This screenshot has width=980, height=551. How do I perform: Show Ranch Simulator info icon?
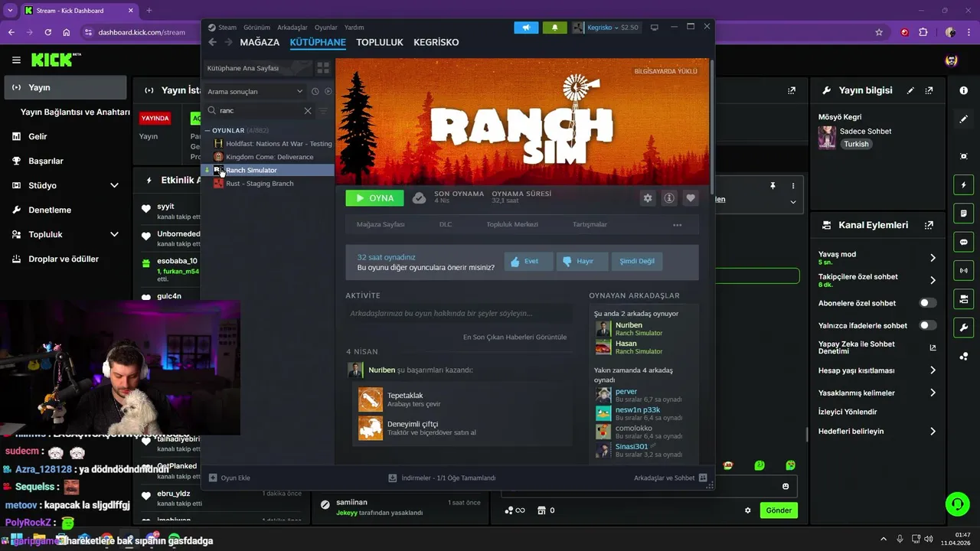coord(669,198)
